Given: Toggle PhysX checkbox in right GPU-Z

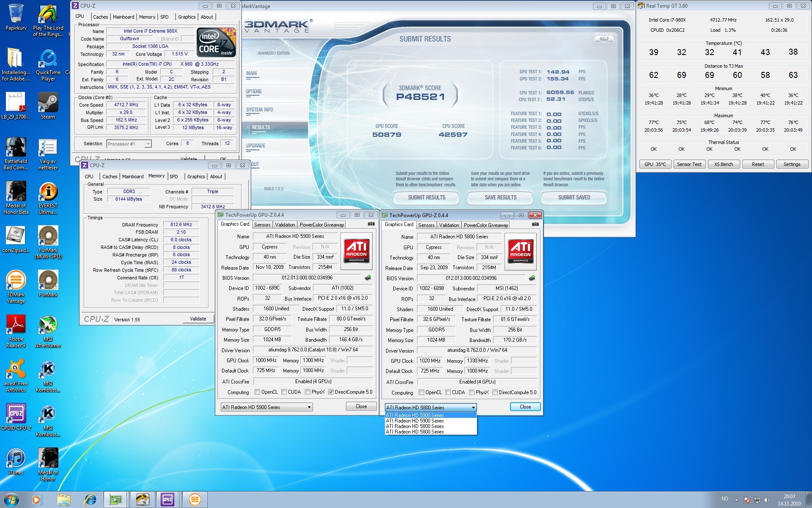Looking at the screenshot, I should [x=472, y=392].
